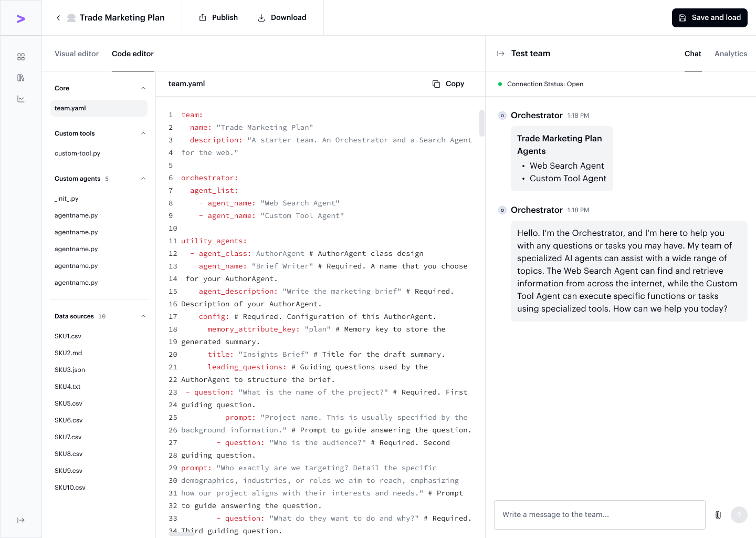Click code line 6 'orchestrator:'

tap(209, 178)
